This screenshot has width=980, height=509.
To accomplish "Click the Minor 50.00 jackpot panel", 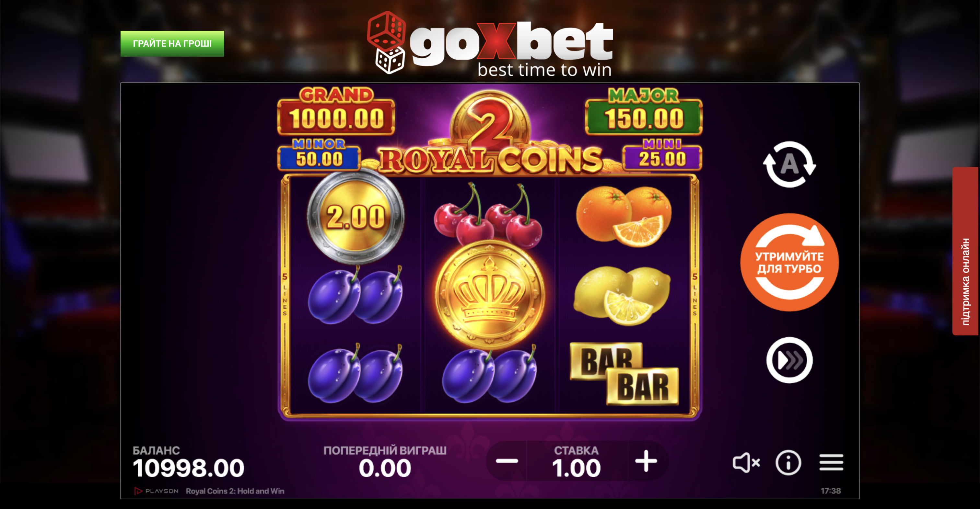I will pos(319,154).
